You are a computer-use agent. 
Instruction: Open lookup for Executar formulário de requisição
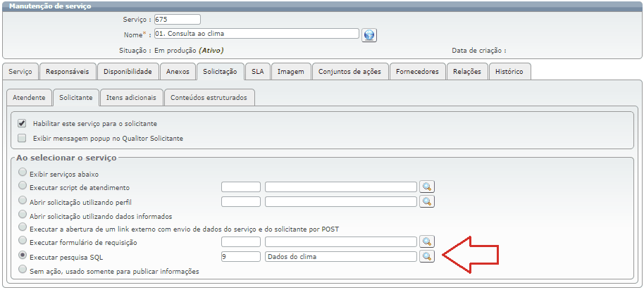point(426,242)
